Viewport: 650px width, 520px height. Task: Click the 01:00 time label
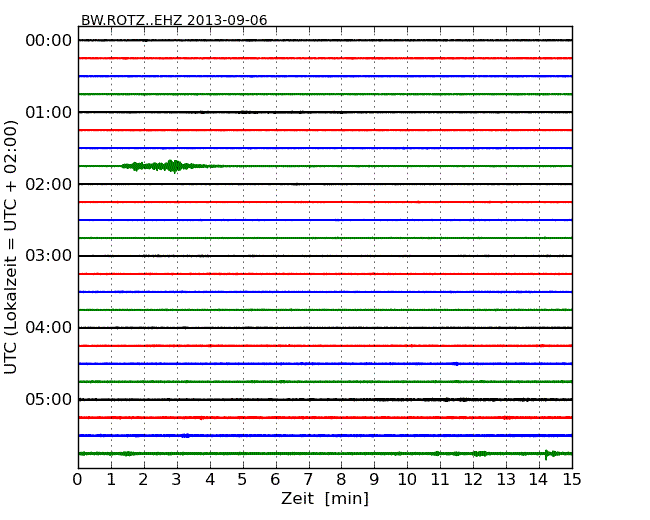pyautogui.click(x=49, y=112)
